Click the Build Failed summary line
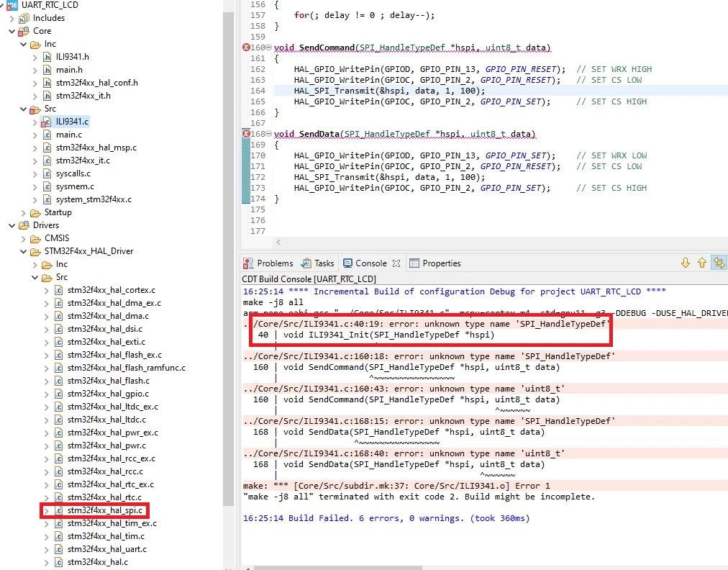The height and width of the screenshot is (570, 728). 386,518
